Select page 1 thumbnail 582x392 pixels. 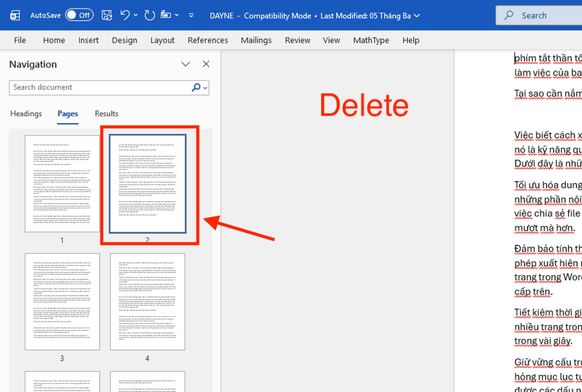coord(62,184)
